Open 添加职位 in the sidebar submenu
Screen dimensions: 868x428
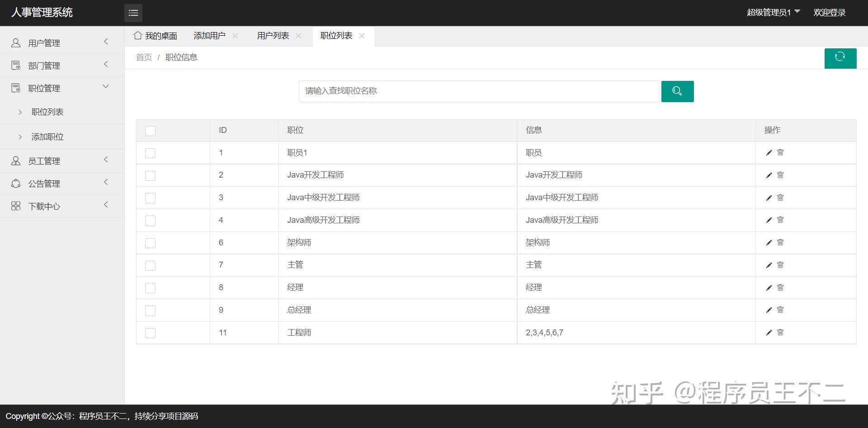[x=47, y=136]
